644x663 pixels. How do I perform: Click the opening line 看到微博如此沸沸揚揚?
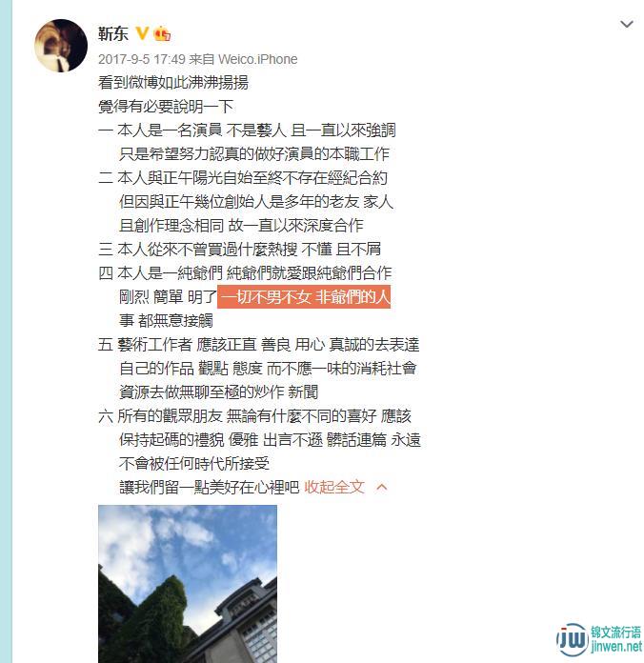coord(173,83)
